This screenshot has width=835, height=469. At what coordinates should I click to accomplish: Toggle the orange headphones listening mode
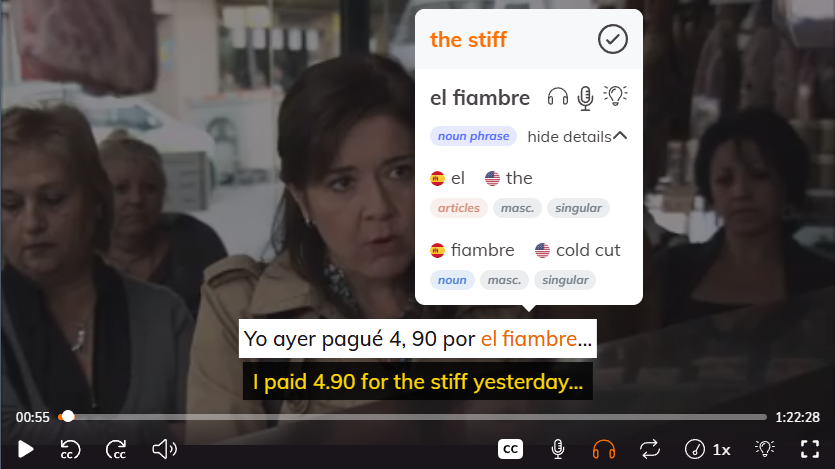tap(603, 449)
